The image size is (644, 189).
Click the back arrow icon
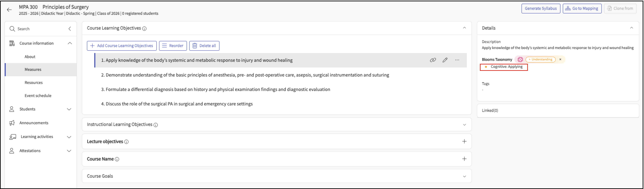[x=9, y=10]
